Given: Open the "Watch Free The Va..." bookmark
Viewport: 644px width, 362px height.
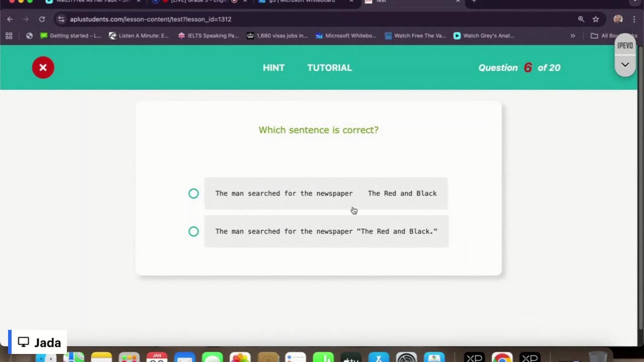Looking at the screenshot, I should tap(415, 36).
